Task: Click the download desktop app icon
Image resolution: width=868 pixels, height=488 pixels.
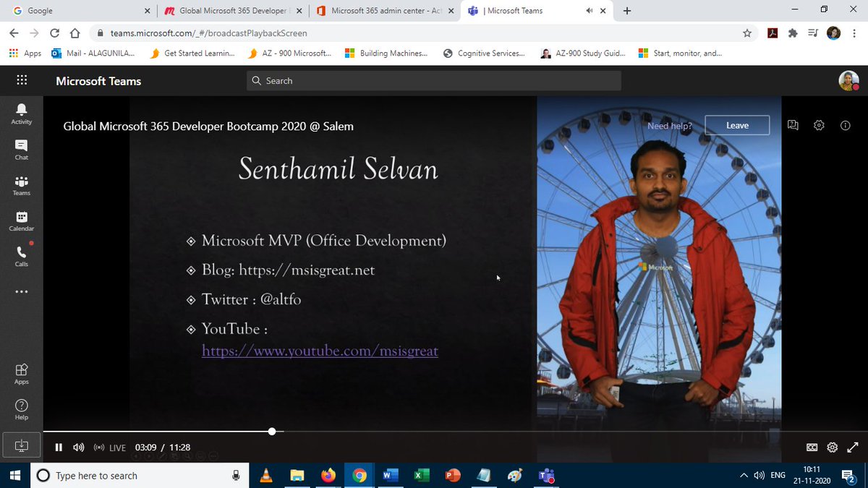Action: tap(21, 445)
